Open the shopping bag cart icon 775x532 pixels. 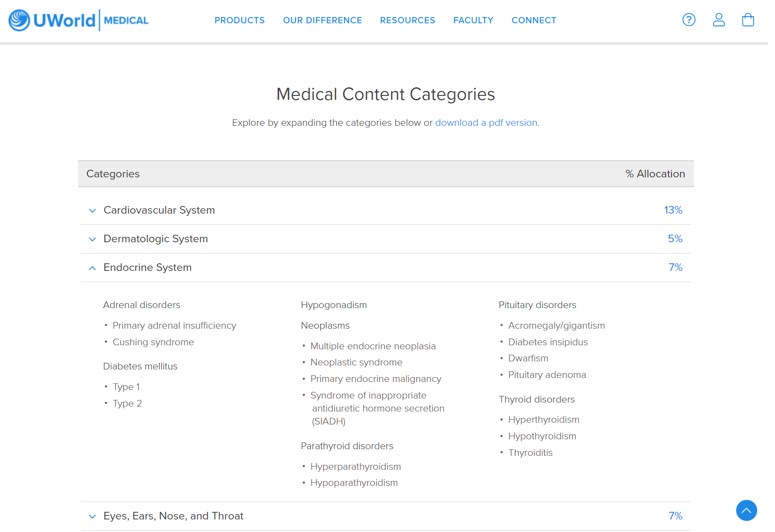pos(748,20)
